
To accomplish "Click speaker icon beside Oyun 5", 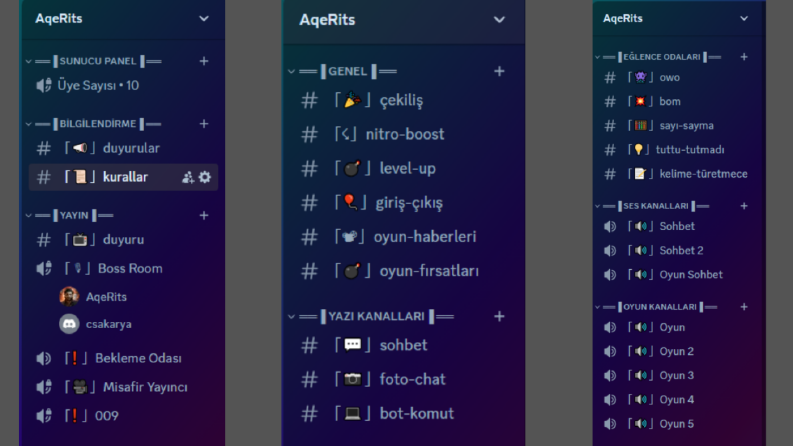I will point(610,424).
